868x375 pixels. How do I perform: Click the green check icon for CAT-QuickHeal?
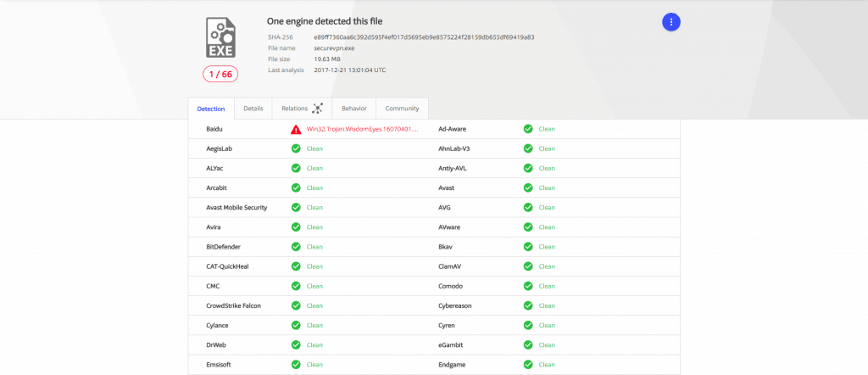pyautogui.click(x=296, y=266)
